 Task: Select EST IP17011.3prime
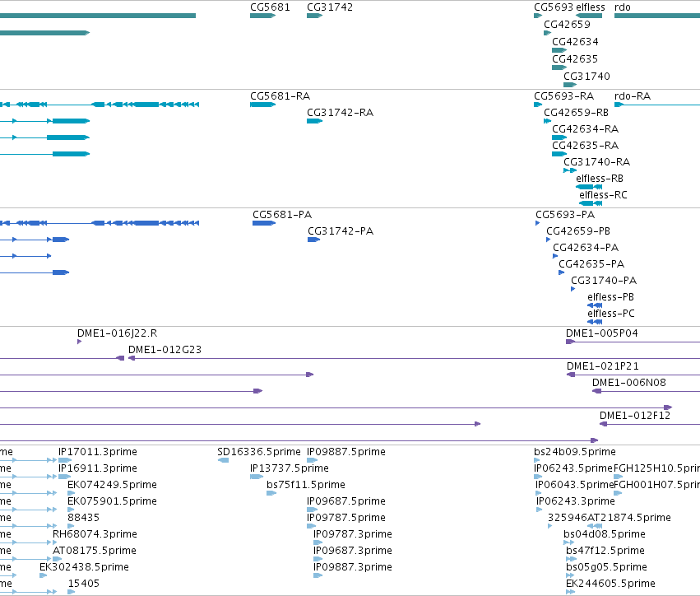tap(98, 452)
